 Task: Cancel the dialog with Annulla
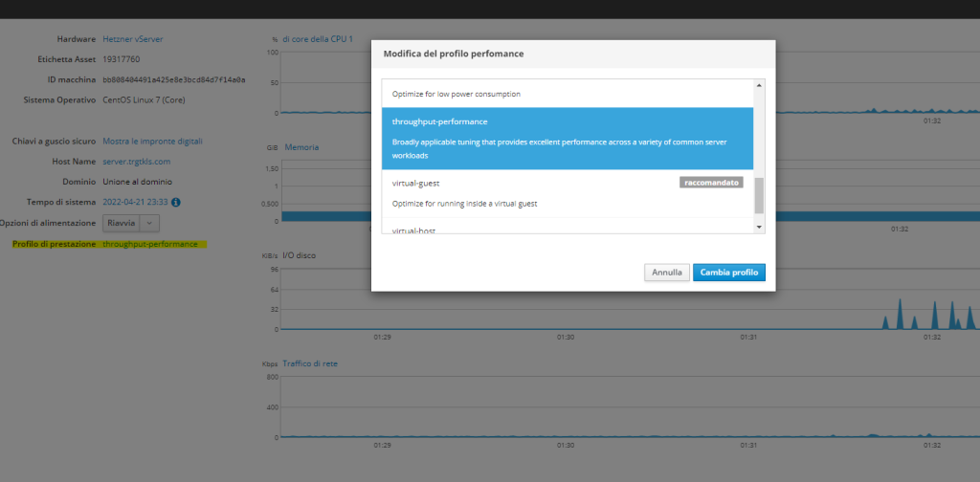667,273
